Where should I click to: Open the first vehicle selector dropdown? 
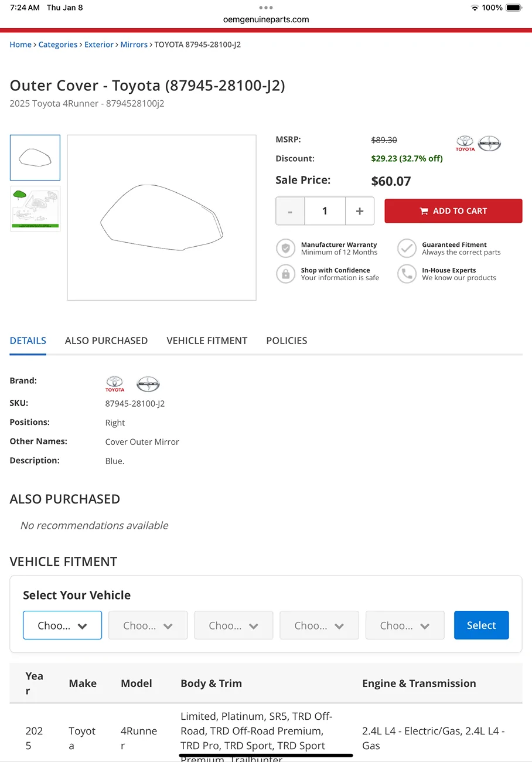coord(62,625)
